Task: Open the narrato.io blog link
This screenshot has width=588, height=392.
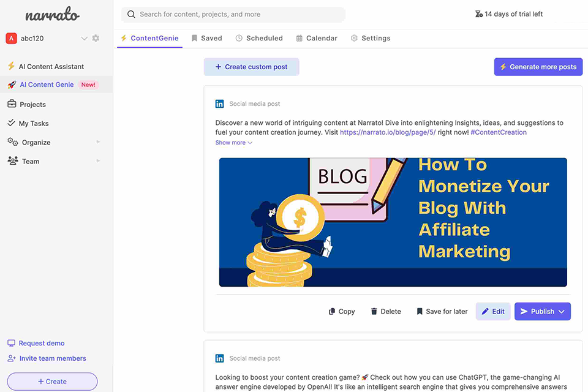Action: [x=388, y=132]
